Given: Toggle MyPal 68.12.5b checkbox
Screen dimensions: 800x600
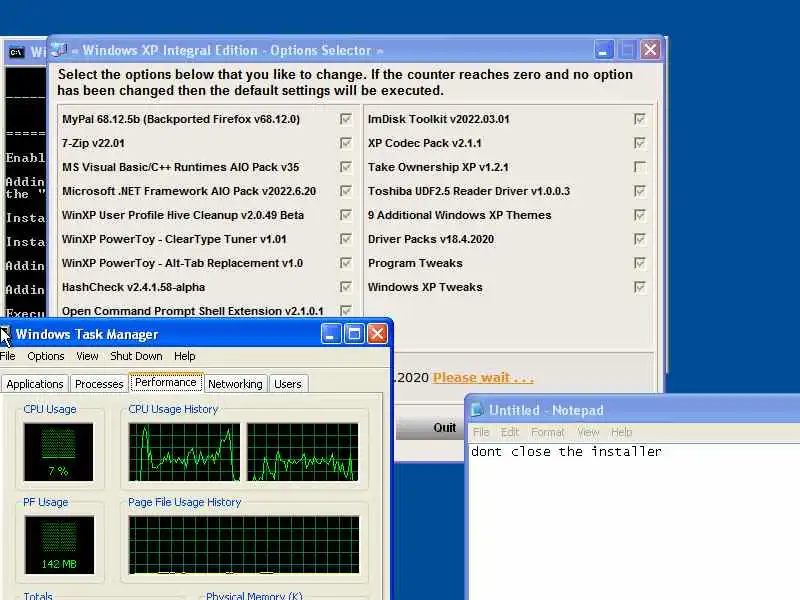Looking at the screenshot, I should 345,119.
